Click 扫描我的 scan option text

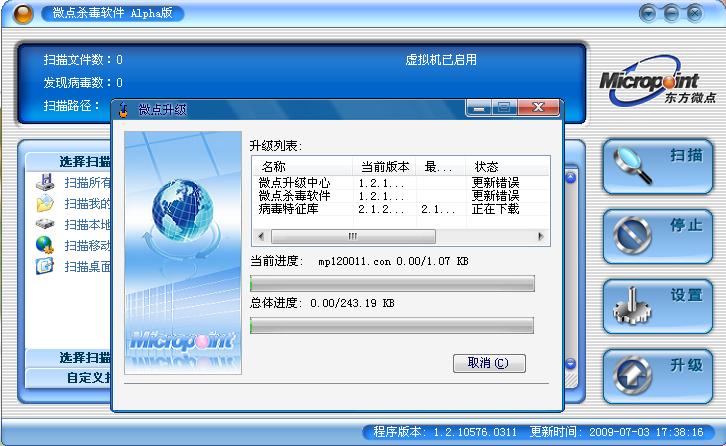coord(88,204)
